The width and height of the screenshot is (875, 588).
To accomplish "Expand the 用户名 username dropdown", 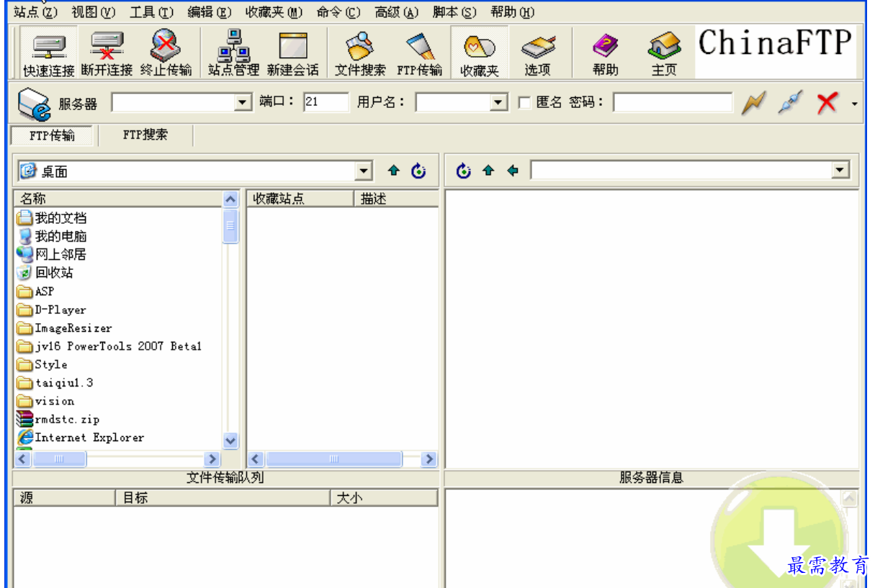I will point(500,104).
